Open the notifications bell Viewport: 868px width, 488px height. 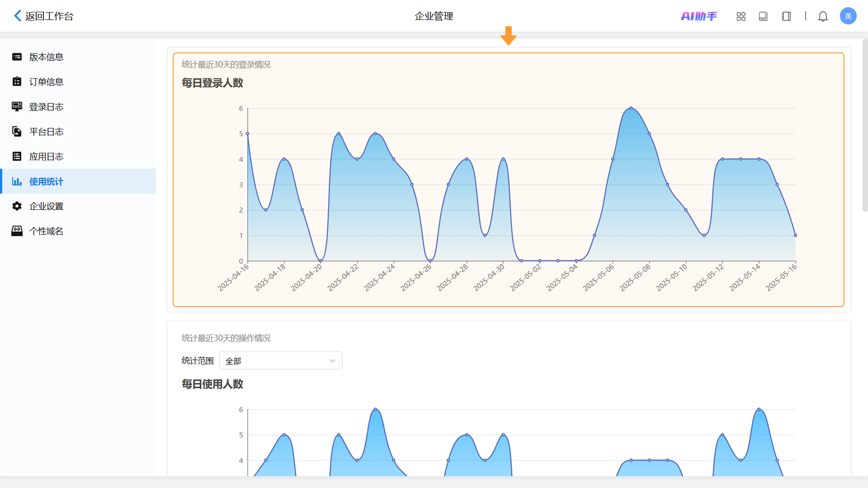[x=823, y=16]
